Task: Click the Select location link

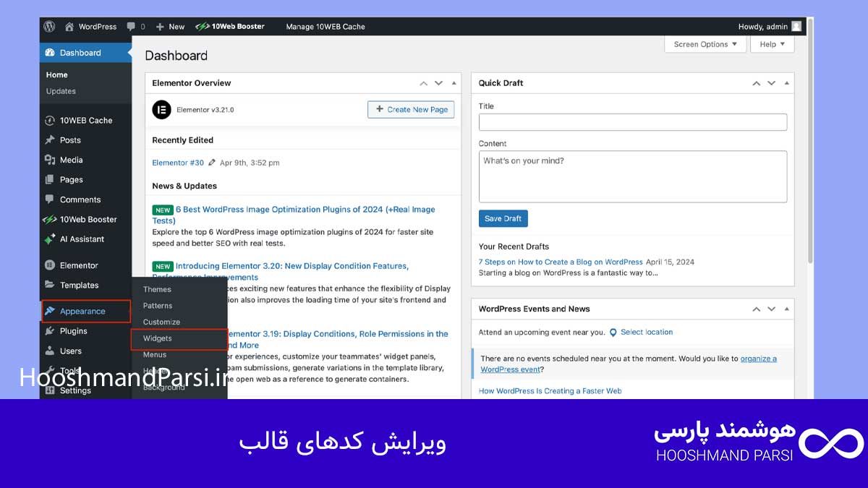Action: tap(647, 332)
